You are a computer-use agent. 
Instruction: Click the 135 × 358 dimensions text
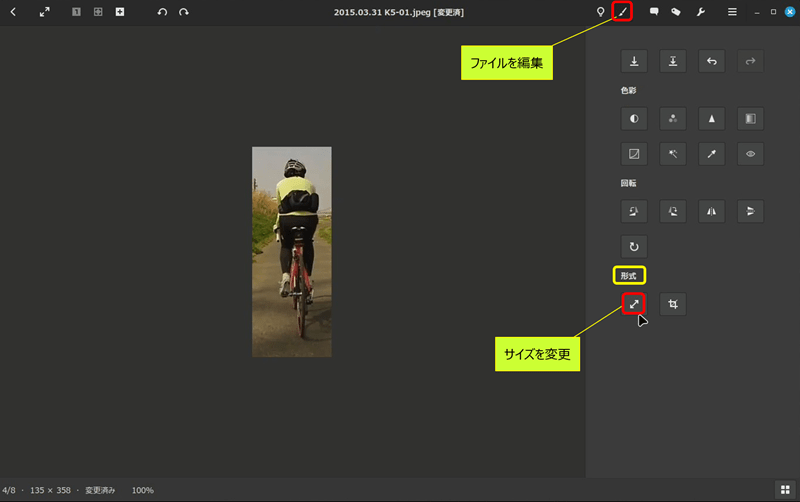(51, 490)
